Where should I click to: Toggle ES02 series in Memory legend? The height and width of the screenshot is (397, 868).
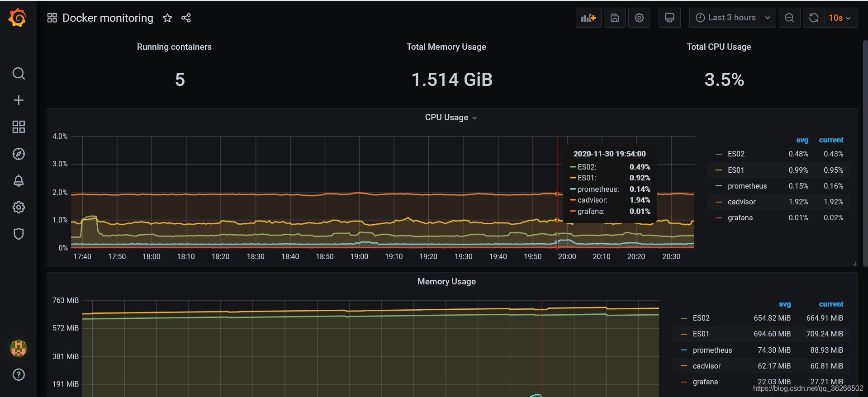tap(701, 318)
